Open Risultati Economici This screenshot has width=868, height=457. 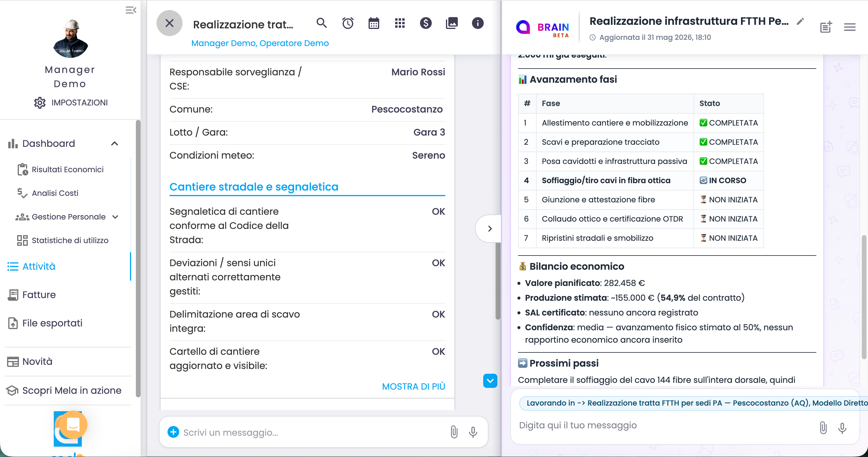[x=60, y=170]
